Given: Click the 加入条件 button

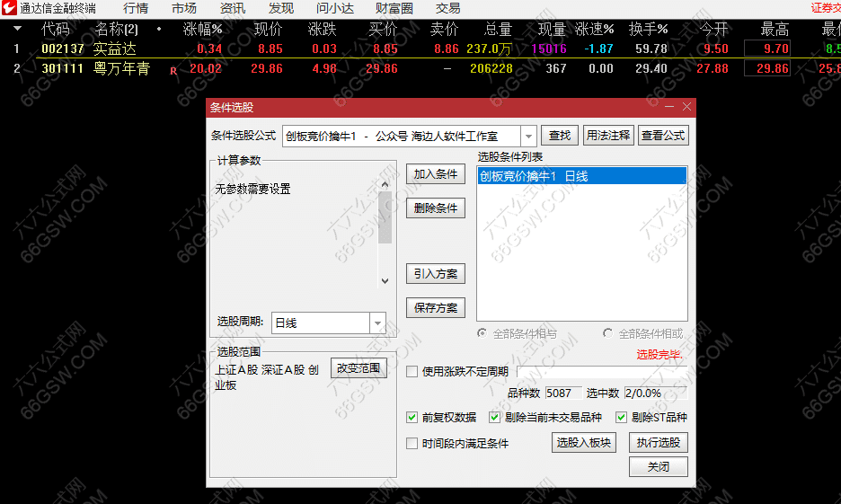Looking at the screenshot, I should [436, 174].
